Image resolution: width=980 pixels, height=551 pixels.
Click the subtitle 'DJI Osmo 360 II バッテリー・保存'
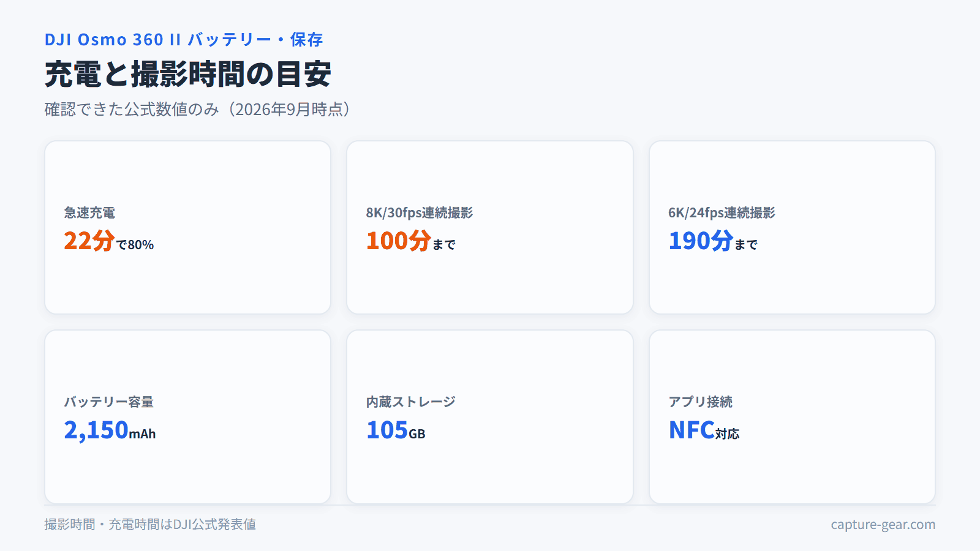(184, 40)
